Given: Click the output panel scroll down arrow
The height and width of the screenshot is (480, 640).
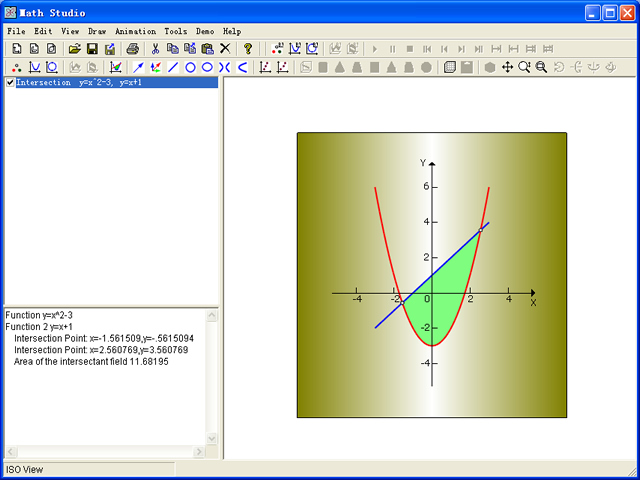Looking at the screenshot, I should coord(212,439).
